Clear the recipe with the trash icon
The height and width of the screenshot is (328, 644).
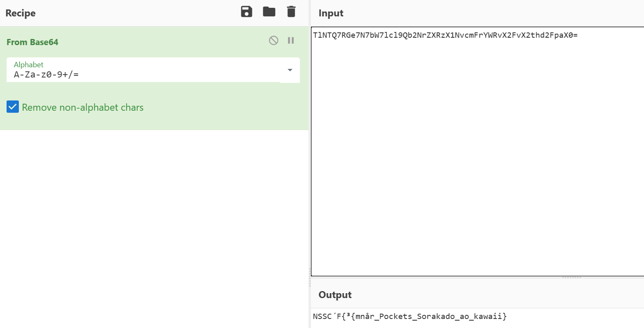click(x=291, y=12)
